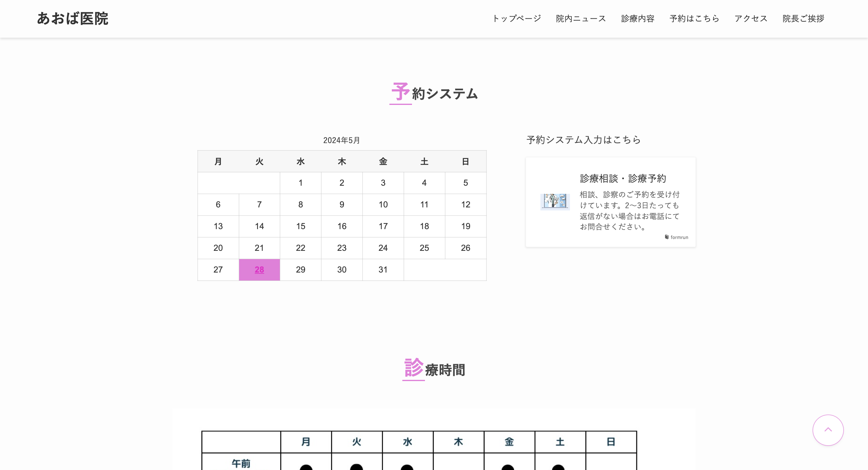Image resolution: width=868 pixels, height=470 pixels.
Task: Open the 予約はこちら navigation link
Action: [x=694, y=19]
